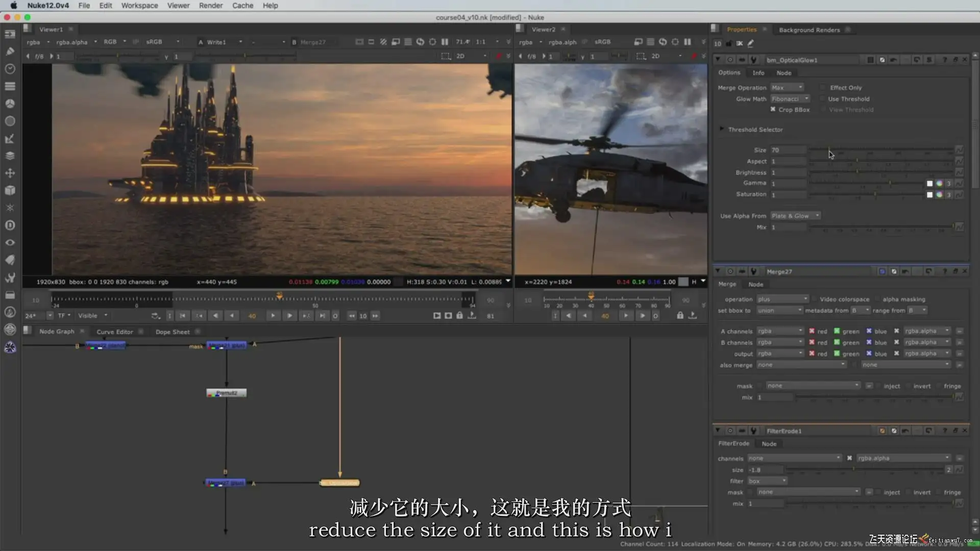Image resolution: width=980 pixels, height=551 pixels.
Task: Switch to the Curve Editor tab
Action: pos(114,332)
